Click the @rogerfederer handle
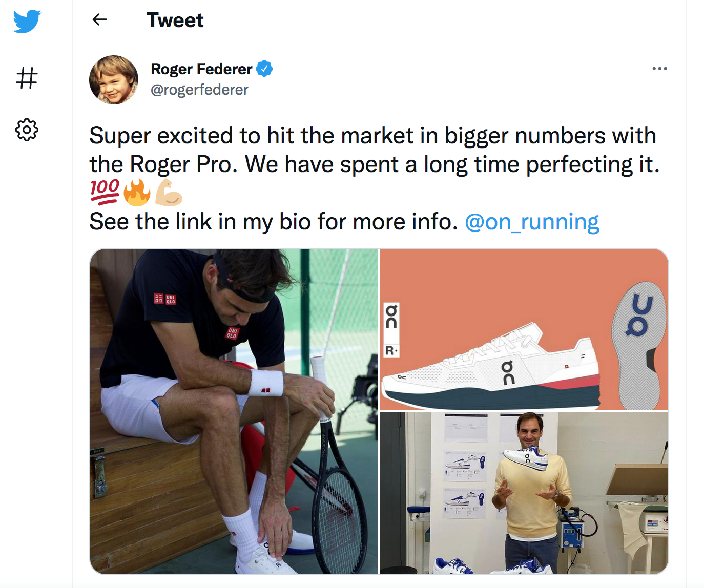 coord(199,90)
